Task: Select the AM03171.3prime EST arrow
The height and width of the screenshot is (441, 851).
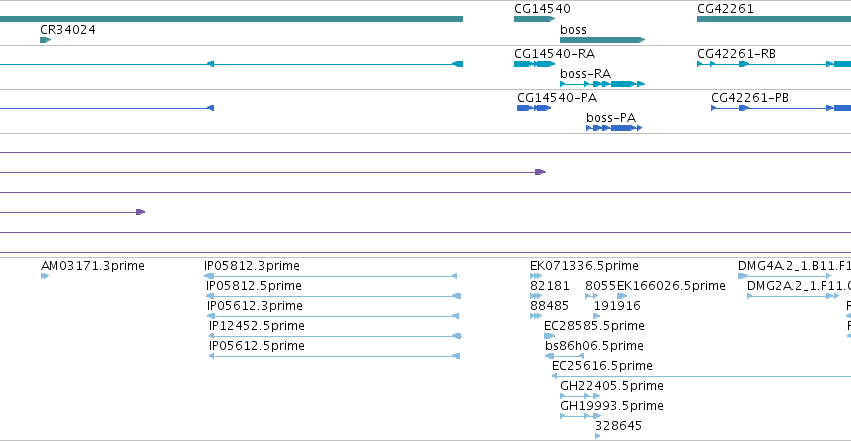Action: coord(45,276)
